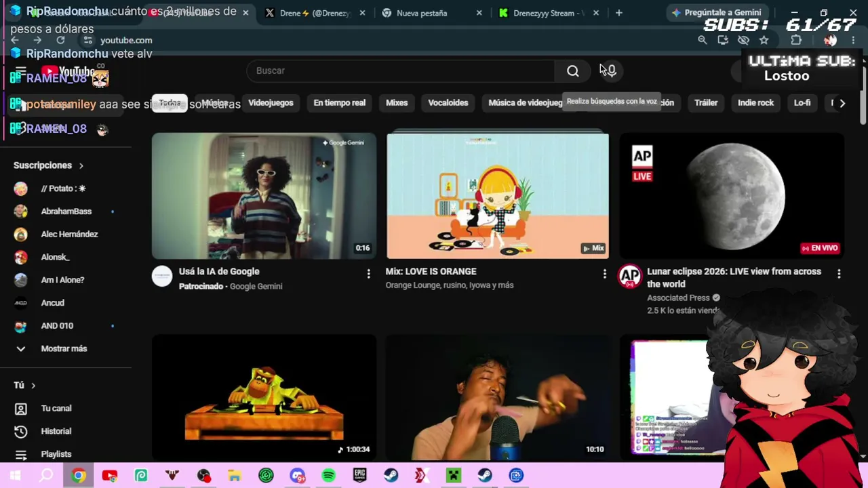Reload the page with the refresh icon
Screen dimensions: 868x488
60,40
